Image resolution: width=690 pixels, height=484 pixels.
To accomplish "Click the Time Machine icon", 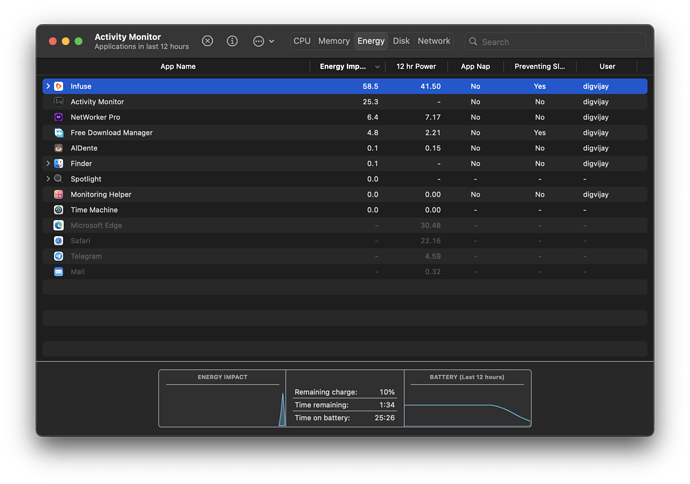I will [59, 210].
